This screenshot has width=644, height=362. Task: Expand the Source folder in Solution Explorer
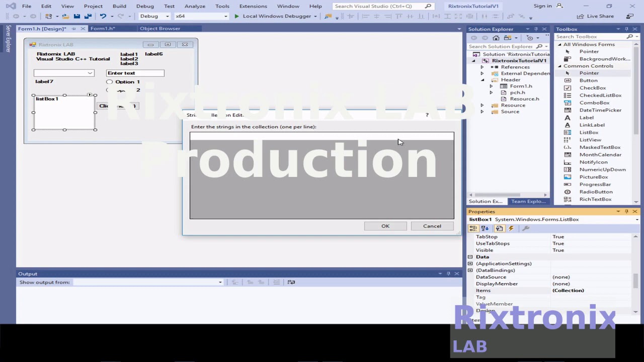point(482,112)
